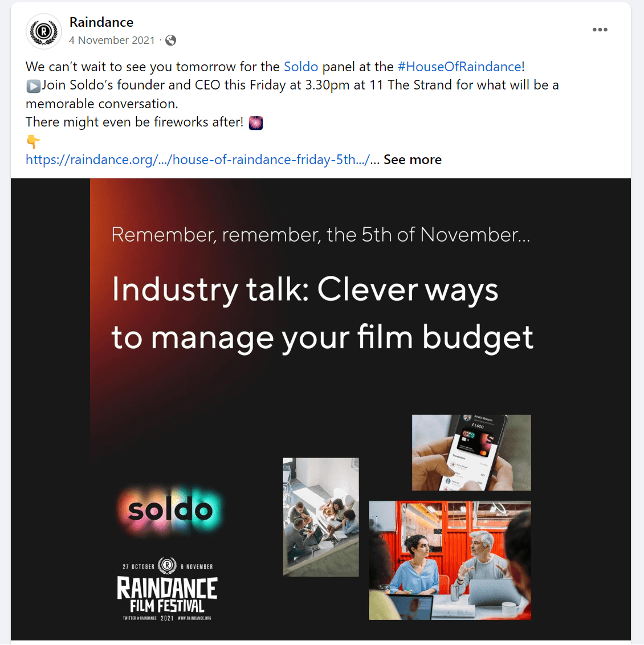Image resolution: width=644 pixels, height=645 pixels.
Task: Open the three-dots post options menu
Action: [x=600, y=30]
